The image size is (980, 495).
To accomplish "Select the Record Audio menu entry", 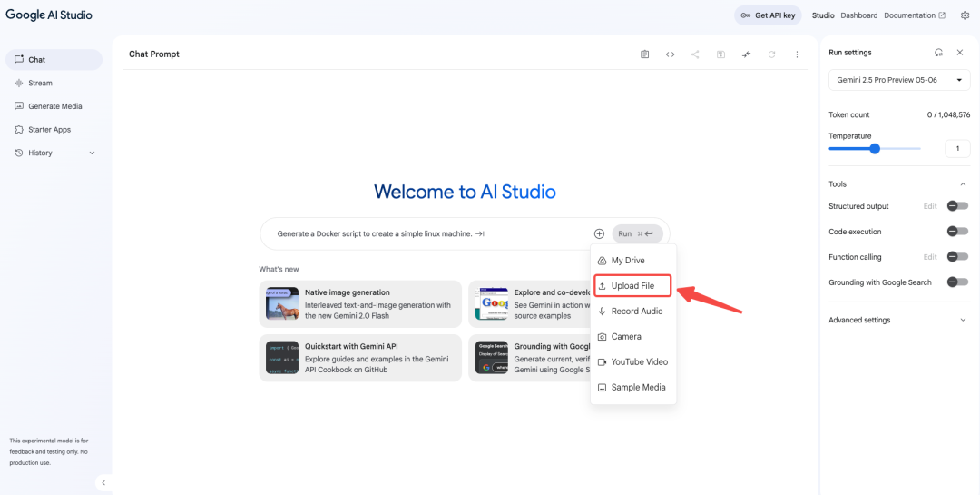I will pyautogui.click(x=633, y=311).
